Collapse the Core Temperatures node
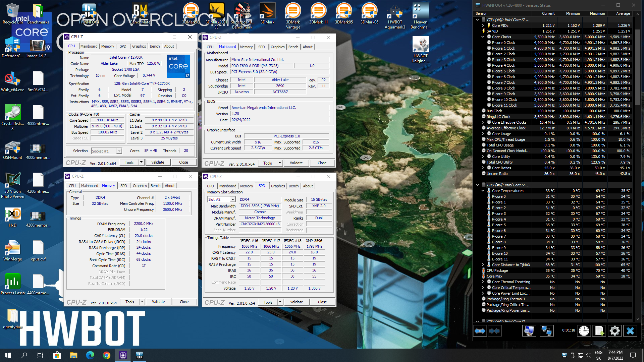 pyautogui.click(x=483, y=191)
